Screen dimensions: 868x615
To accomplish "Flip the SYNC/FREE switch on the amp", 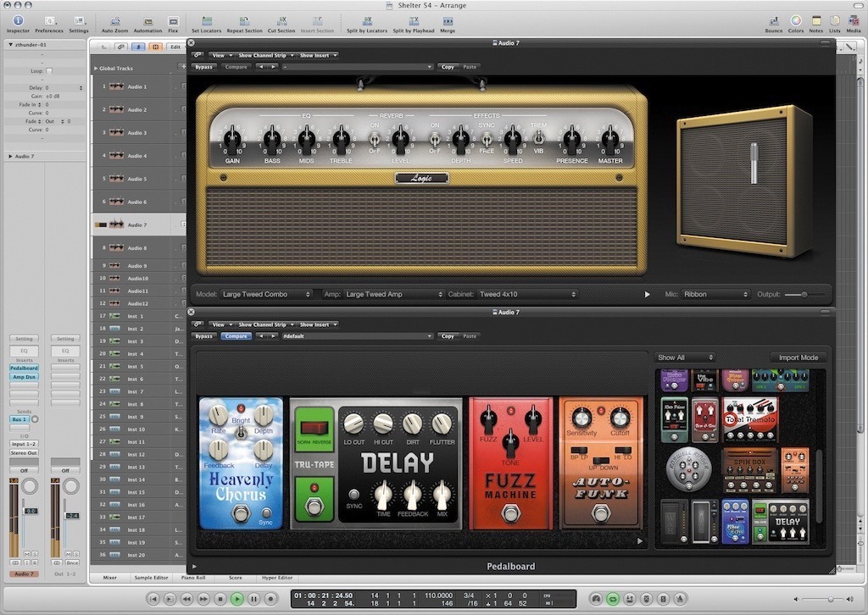I will (487, 138).
